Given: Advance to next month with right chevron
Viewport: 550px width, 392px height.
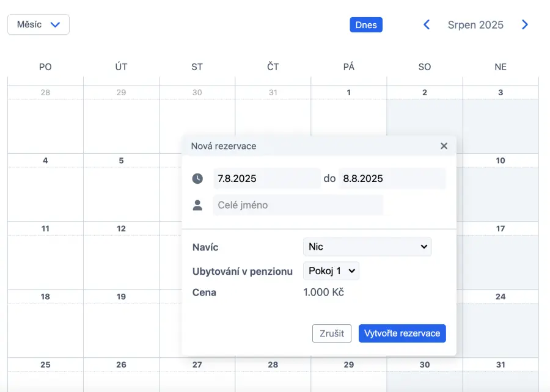Looking at the screenshot, I should coord(524,25).
